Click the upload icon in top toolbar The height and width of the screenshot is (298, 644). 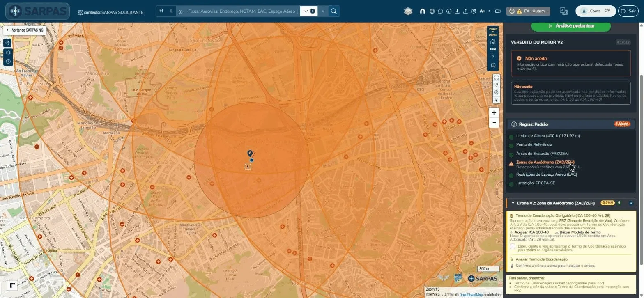pos(465,11)
